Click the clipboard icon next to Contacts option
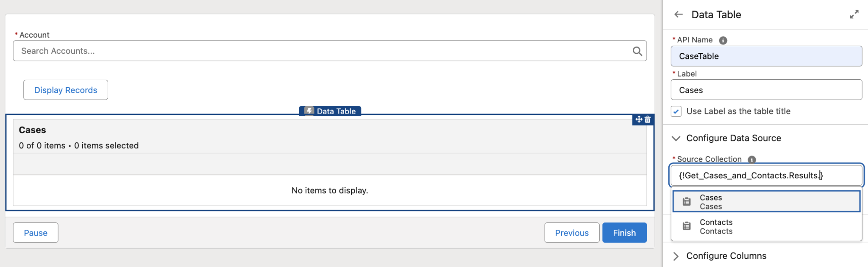The height and width of the screenshot is (267, 868). (x=687, y=226)
